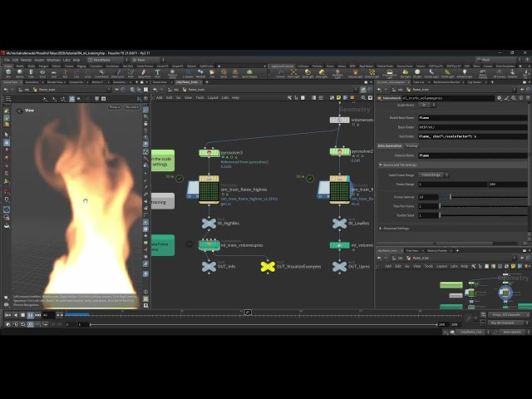Jump to last frame in playbar
The image size is (532, 399).
tap(37, 315)
